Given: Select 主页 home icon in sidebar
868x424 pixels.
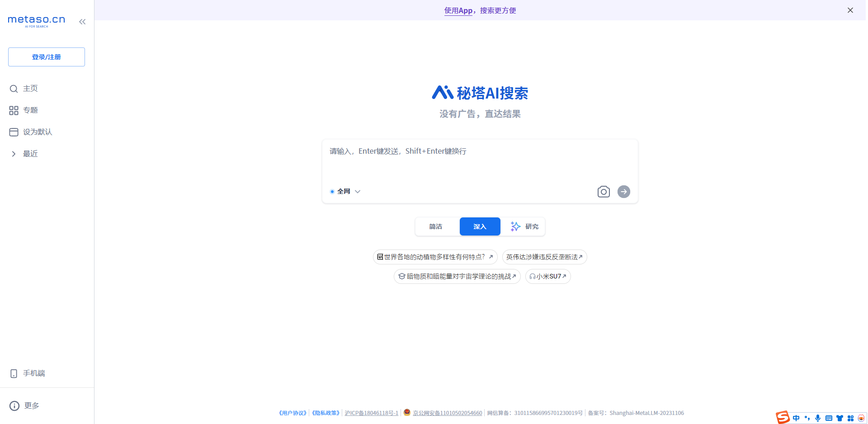Looking at the screenshot, I should coord(14,89).
